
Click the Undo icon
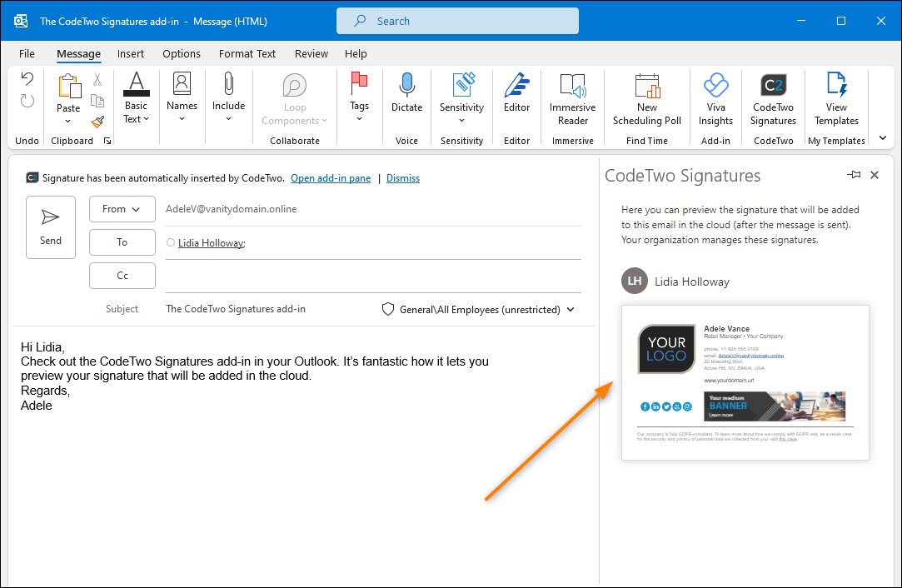point(25,79)
